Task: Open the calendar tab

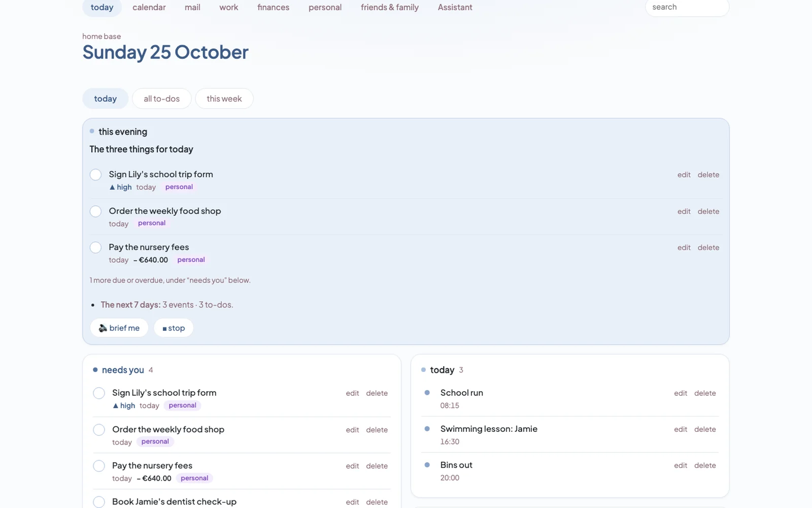Action: [149, 7]
